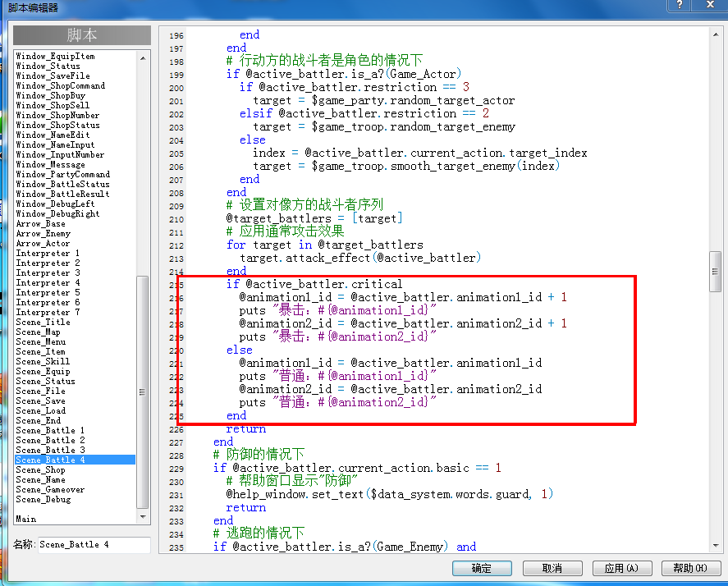
Task: Click the script list scroll down arrow
Action: pyautogui.click(x=143, y=517)
